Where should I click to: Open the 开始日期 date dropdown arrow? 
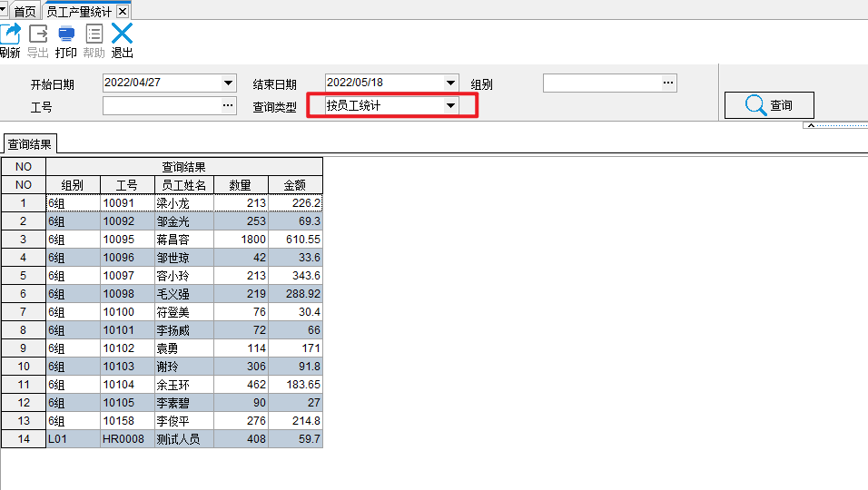[228, 83]
